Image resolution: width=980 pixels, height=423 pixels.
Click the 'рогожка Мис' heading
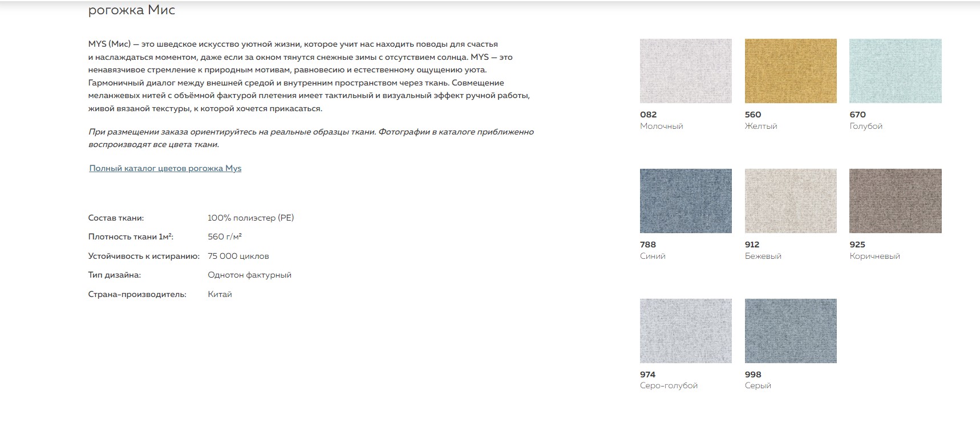click(132, 10)
